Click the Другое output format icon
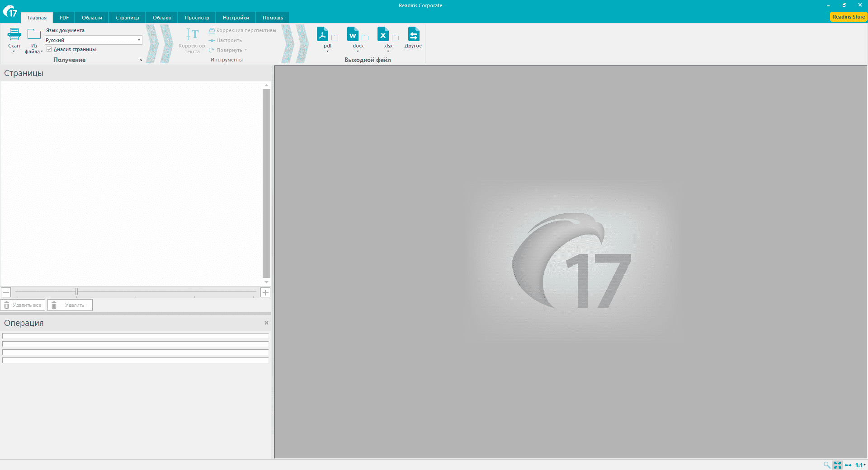The height and width of the screenshot is (470, 868). click(413, 34)
